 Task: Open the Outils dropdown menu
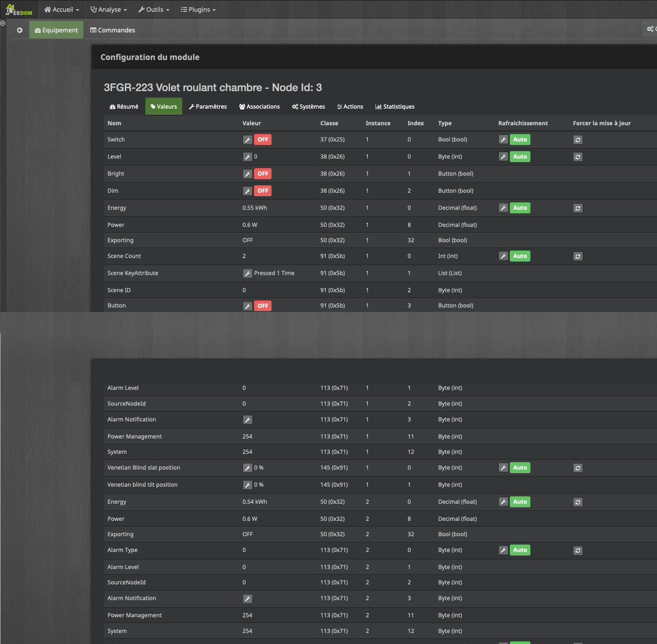[x=154, y=9]
